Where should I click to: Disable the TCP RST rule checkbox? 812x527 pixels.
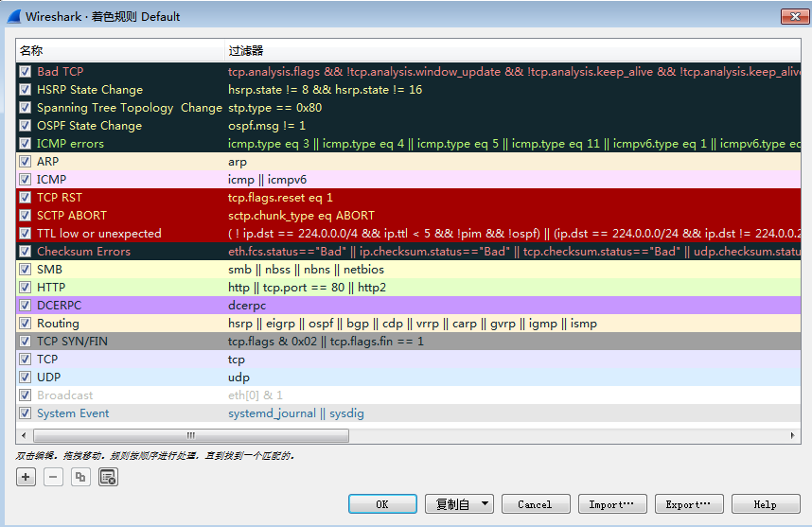(x=25, y=197)
